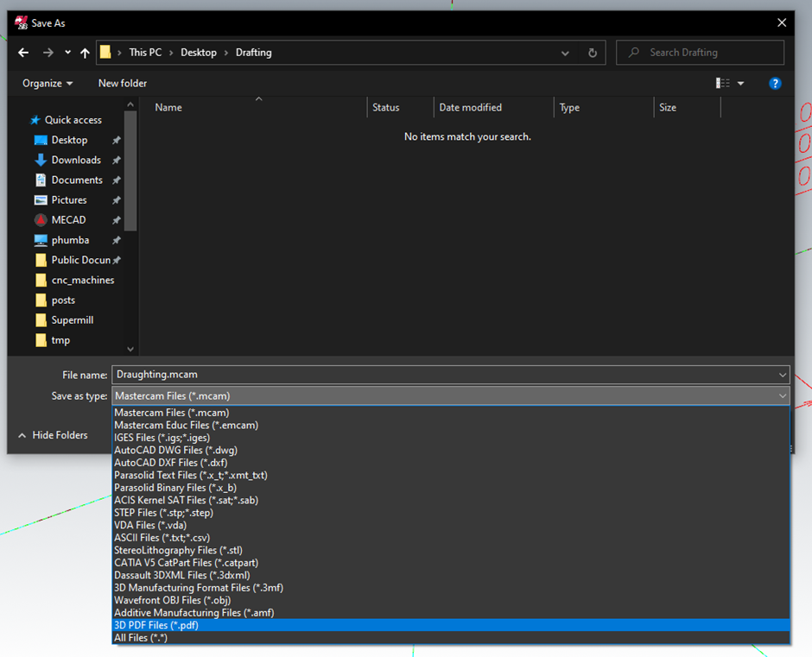This screenshot has height=657, width=812.
Task: Open the Downloads quick access folder
Action: pos(76,160)
